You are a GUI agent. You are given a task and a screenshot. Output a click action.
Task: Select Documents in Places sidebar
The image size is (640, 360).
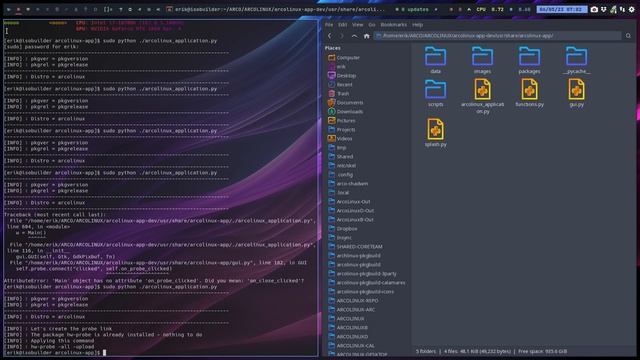click(x=345, y=102)
